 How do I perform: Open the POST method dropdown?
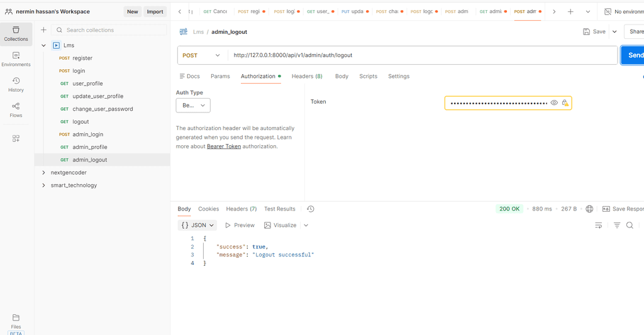201,55
